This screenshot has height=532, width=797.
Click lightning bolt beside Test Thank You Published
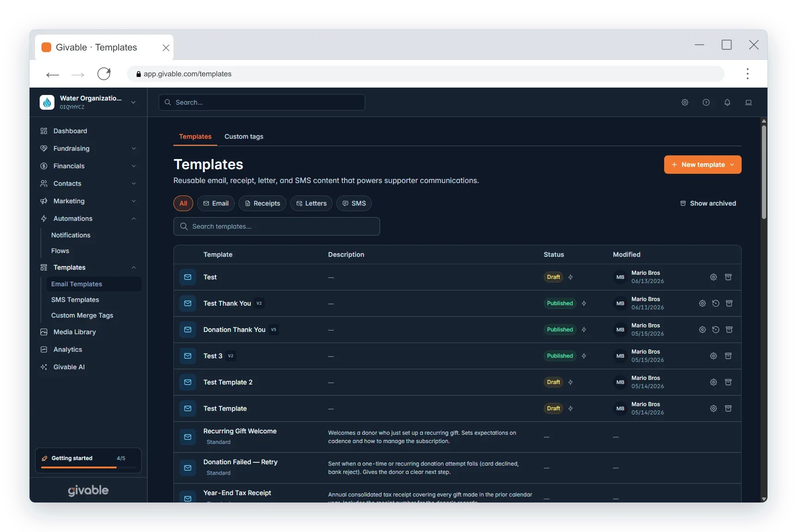coord(584,303)
